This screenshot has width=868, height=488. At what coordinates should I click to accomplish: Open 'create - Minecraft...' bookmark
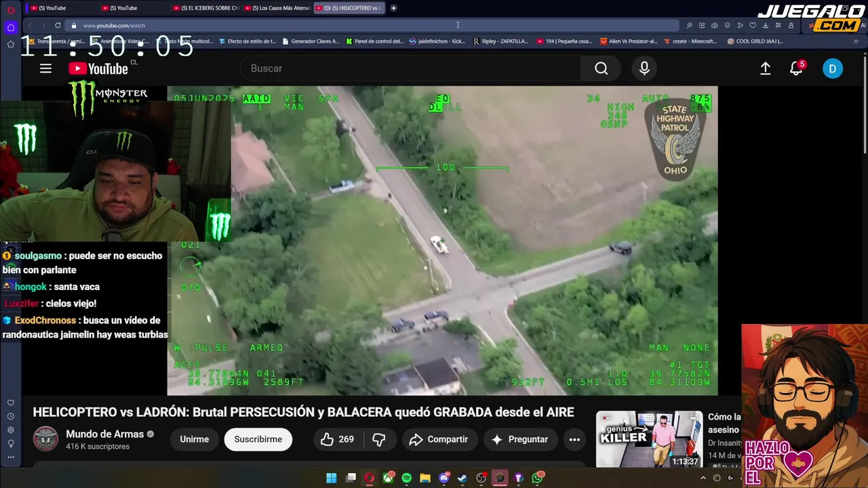pos(690,41)
